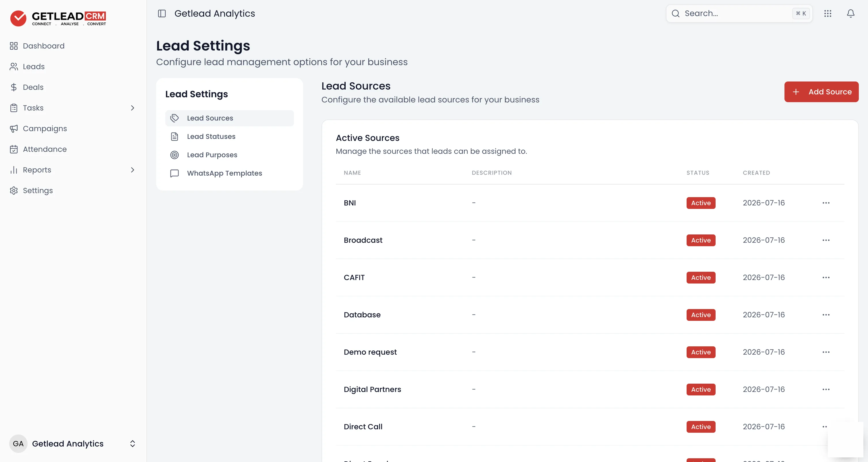Click the Getlead Analytics header title
868x462 pixels.
(215, 13)
